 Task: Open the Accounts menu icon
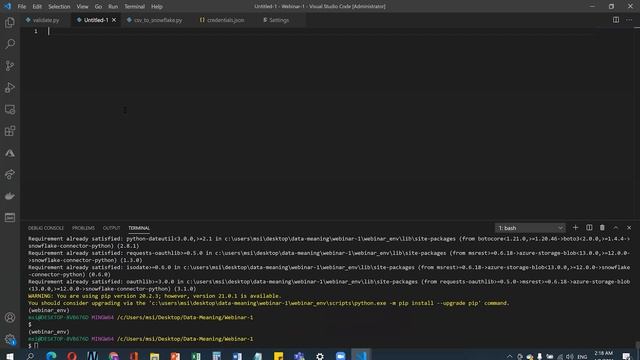tap(10, 318)
